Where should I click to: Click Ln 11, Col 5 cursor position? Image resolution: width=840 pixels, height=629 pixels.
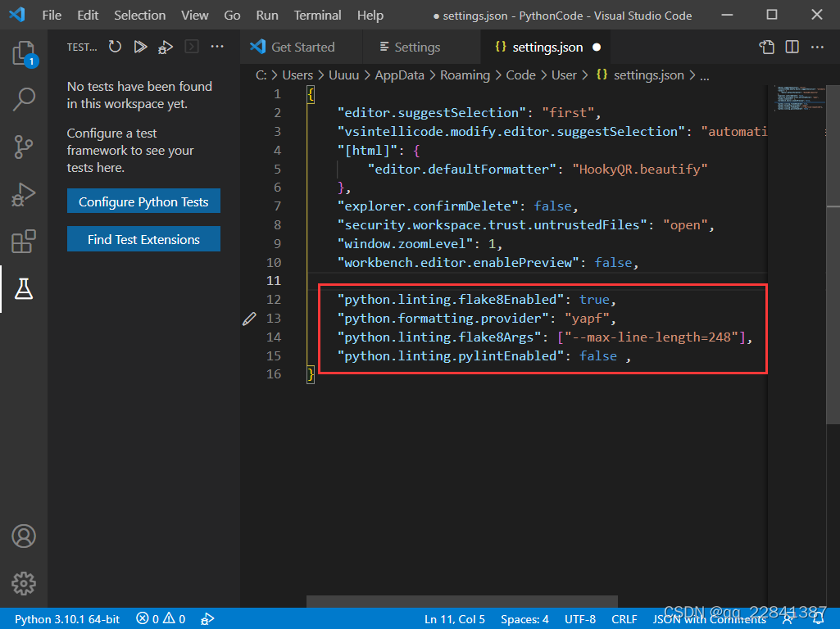click(454, 619)
